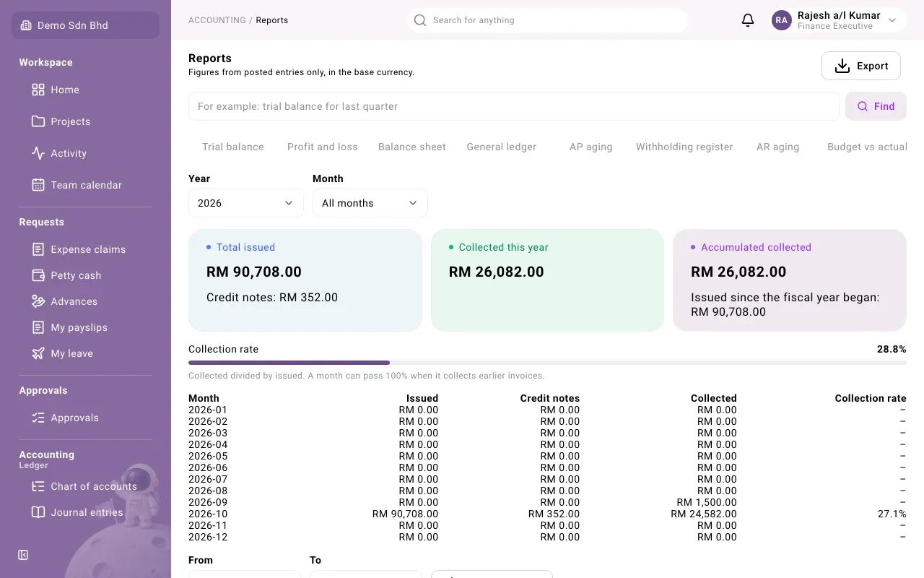The width and height of the screenshot is (924, 578).
Task: Click the My payslips document icon
Action: (x=38, y=327)
